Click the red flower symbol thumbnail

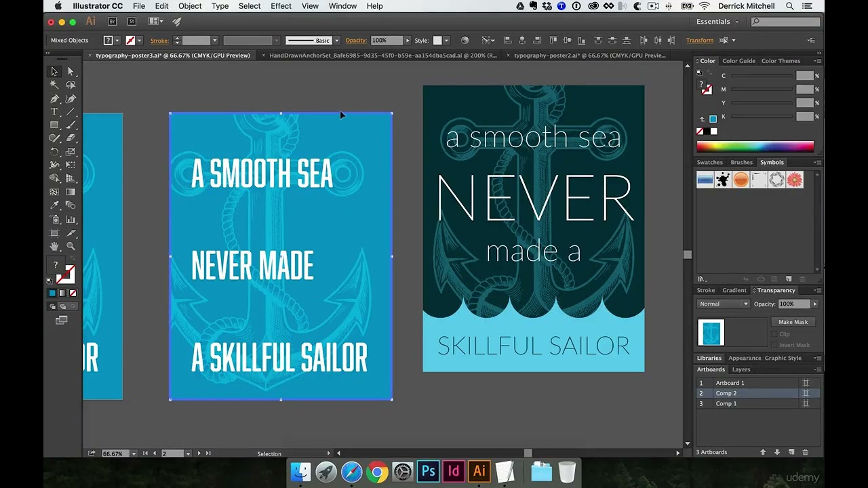794,180
